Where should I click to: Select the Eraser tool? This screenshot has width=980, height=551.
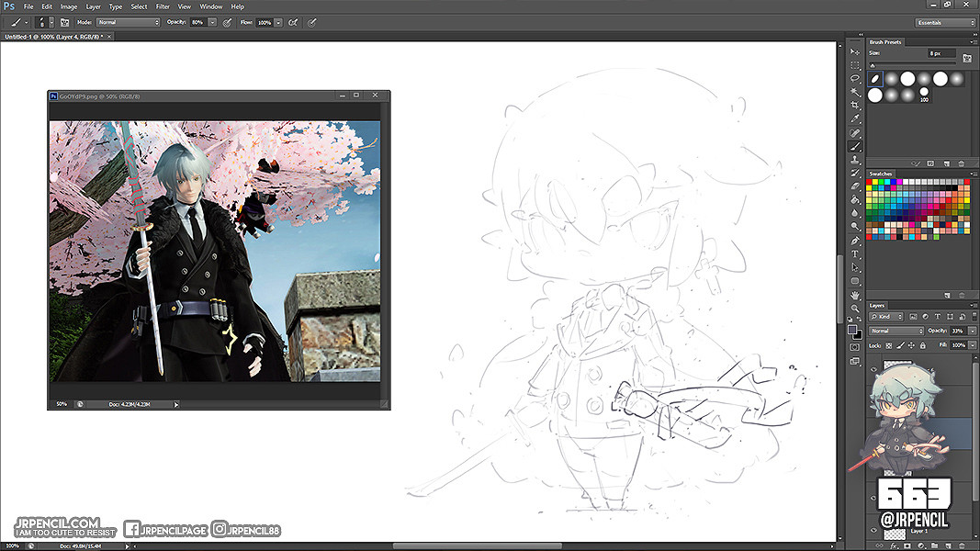855,186
